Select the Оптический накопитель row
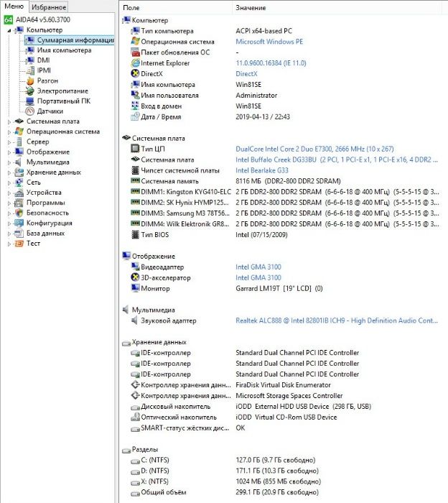448x503 pixels. tap(284, 417)
